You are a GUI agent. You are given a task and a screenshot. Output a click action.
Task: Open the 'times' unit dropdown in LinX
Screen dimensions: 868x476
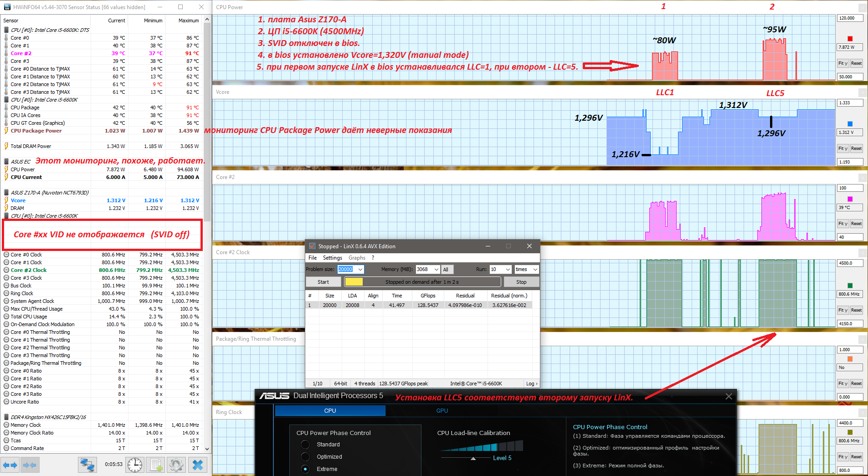click(535, 269)
